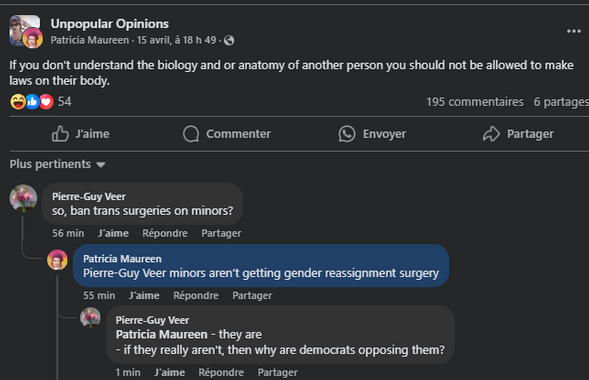
Task: Click the J'aime thumbs-up icon on post
Action: (x=60, y=134)
